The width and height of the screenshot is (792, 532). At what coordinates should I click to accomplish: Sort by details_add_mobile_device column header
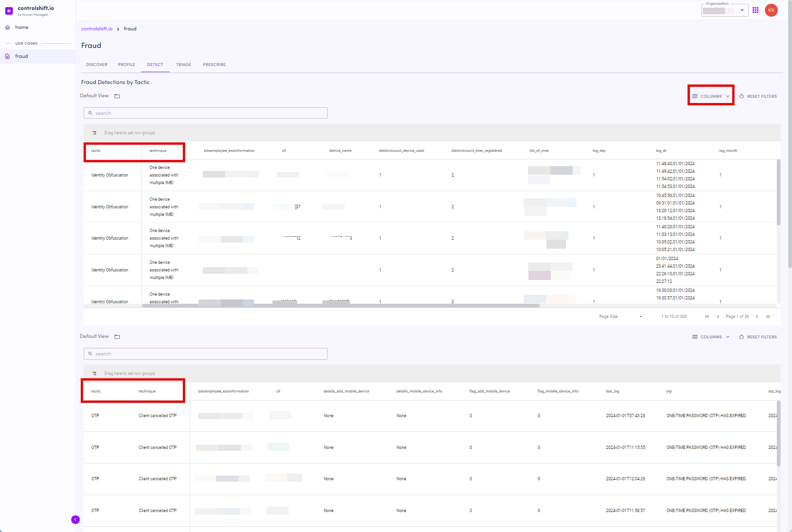(x=346, y=392)
